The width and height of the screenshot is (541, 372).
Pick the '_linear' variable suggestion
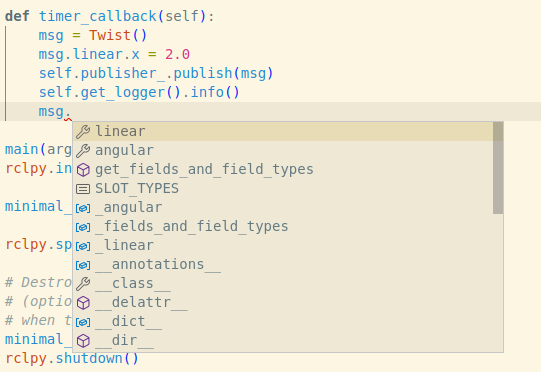(x=283, y=245)
